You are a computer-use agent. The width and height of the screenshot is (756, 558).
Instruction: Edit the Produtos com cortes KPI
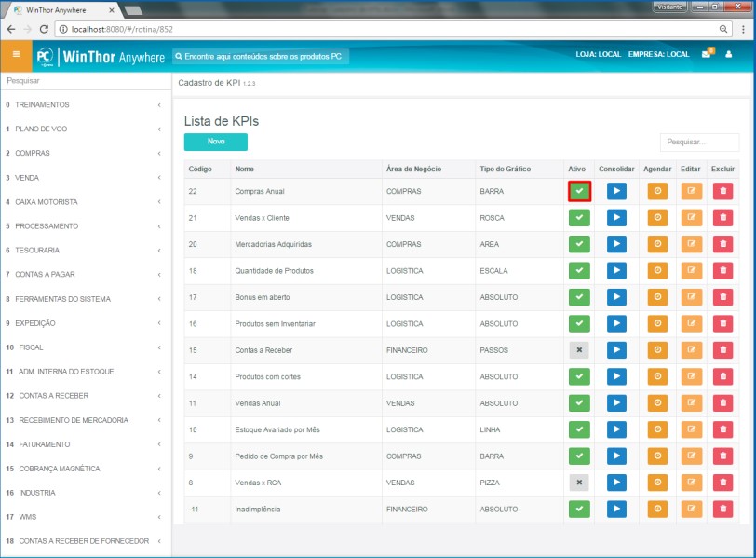[692, 376]
